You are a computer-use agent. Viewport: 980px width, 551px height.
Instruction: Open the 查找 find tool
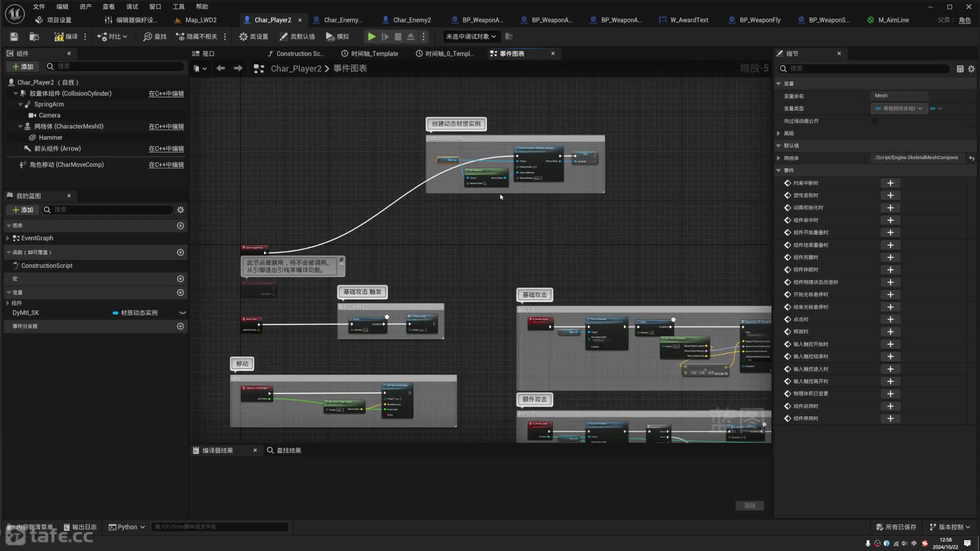155,36
